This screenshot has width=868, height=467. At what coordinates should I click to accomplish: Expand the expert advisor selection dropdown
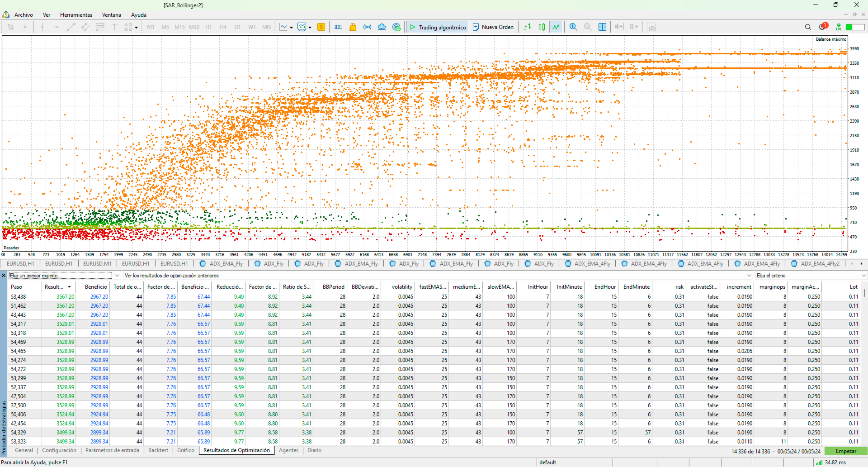117,275
